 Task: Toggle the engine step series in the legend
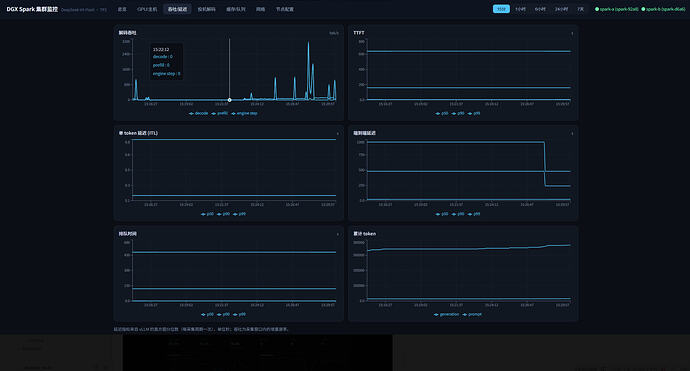tap(244, 114)
